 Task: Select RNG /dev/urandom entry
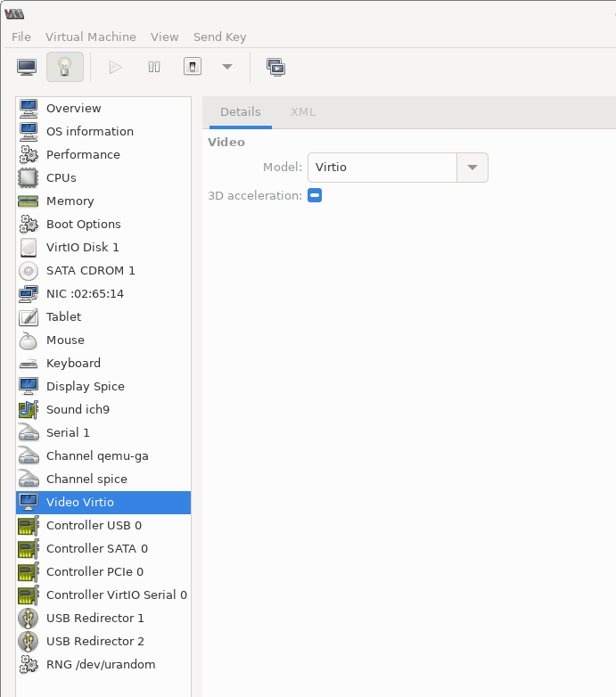click(x=100, y=664)
